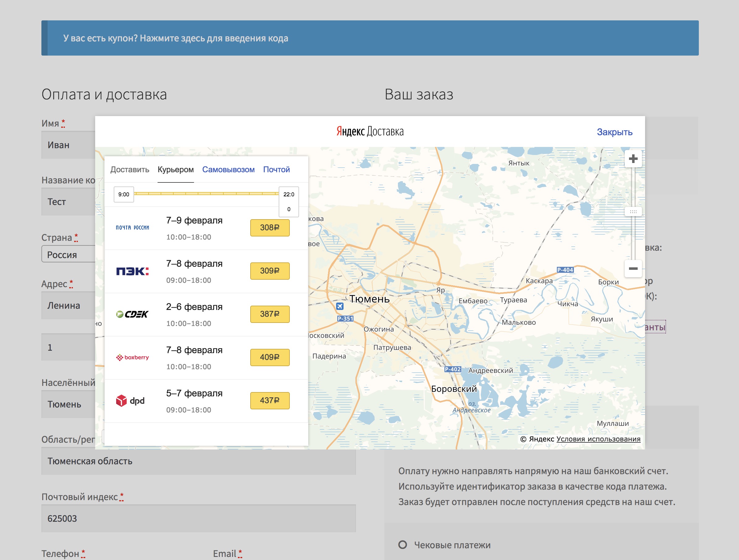Click the 22:00 end time slider handle

[289, 201]
